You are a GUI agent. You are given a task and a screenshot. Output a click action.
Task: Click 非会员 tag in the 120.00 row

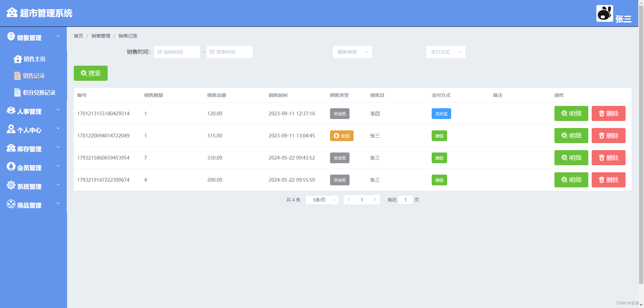click(340, 114)
